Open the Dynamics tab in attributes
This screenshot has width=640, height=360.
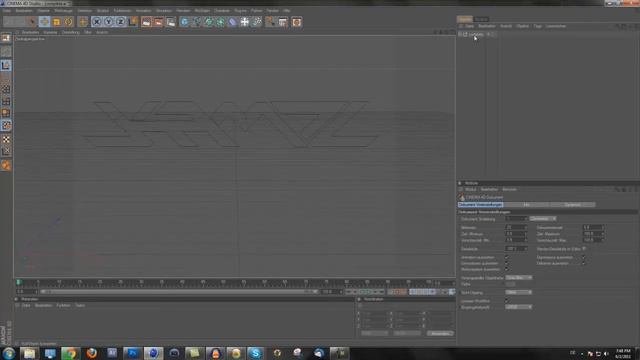(x=572, y=204)
